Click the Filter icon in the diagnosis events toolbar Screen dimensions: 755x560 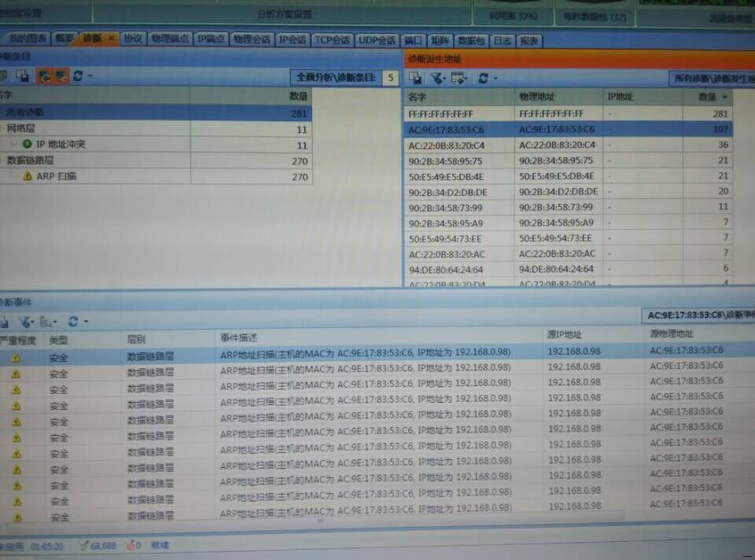25,322
